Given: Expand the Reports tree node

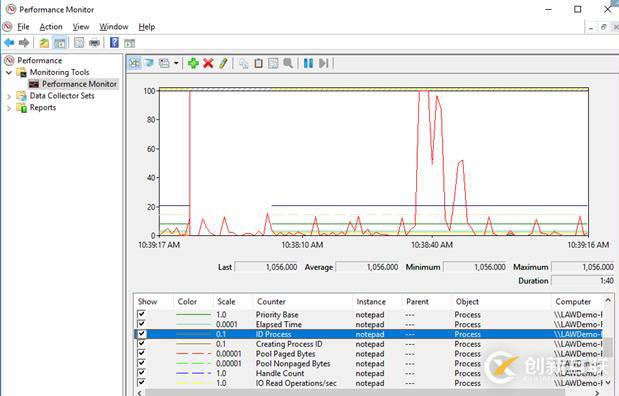Looking at the screenshot, I should (x=9, y=108).
